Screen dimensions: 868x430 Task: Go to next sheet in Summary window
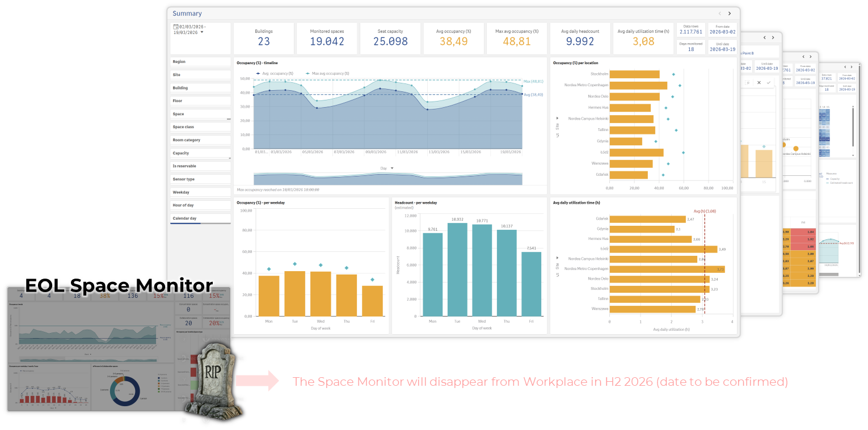click(730, 14)
